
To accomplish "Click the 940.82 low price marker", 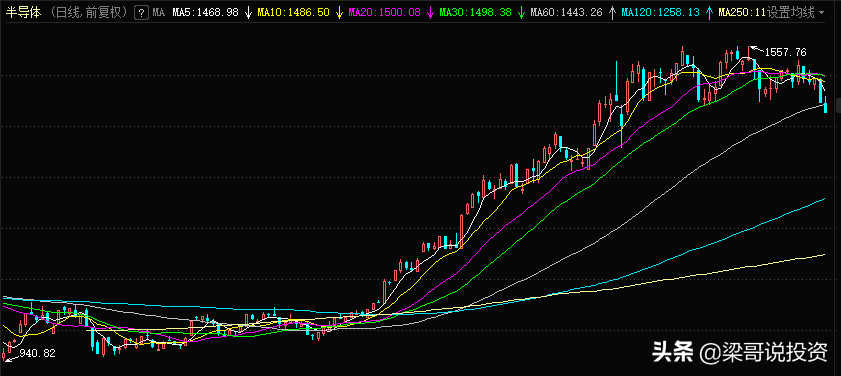I will (x=38, y=353).
